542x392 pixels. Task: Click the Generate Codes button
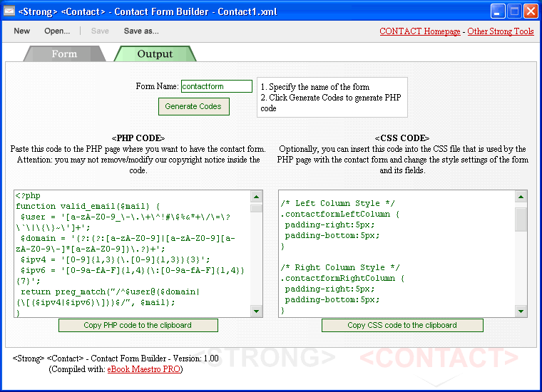[x=193, y=106]
